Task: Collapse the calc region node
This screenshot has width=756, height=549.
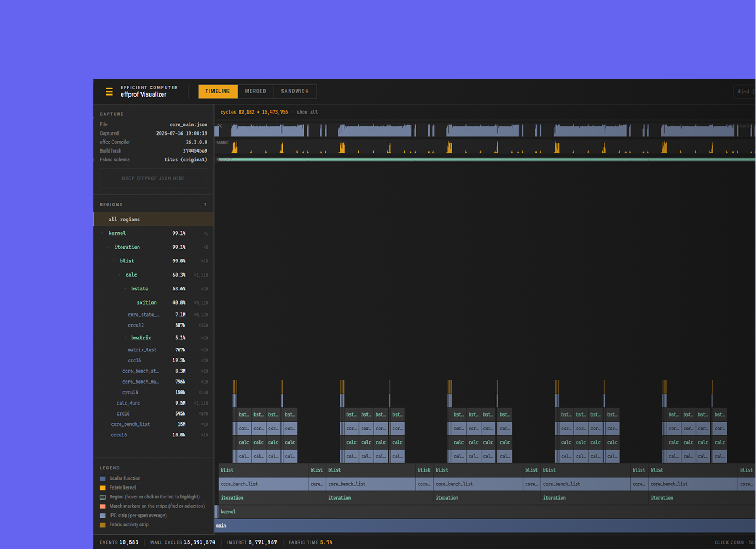Action: tap(119, 274)
